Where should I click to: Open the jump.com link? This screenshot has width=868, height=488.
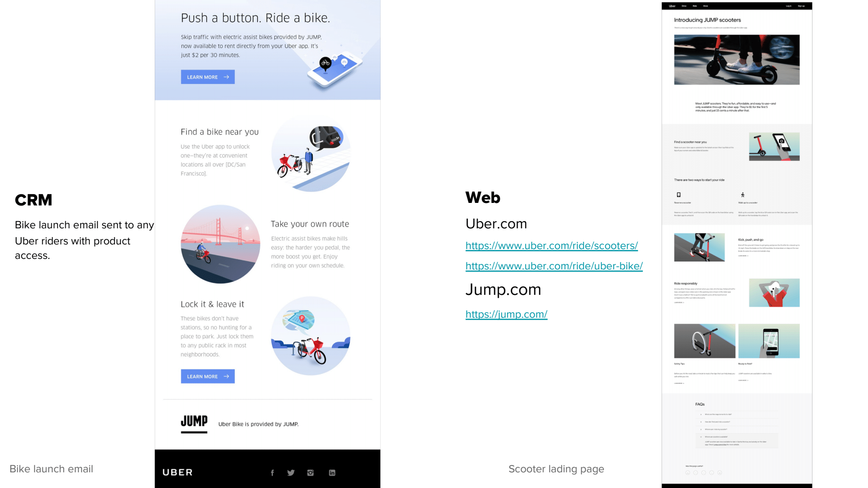click(x=506, y=314)
